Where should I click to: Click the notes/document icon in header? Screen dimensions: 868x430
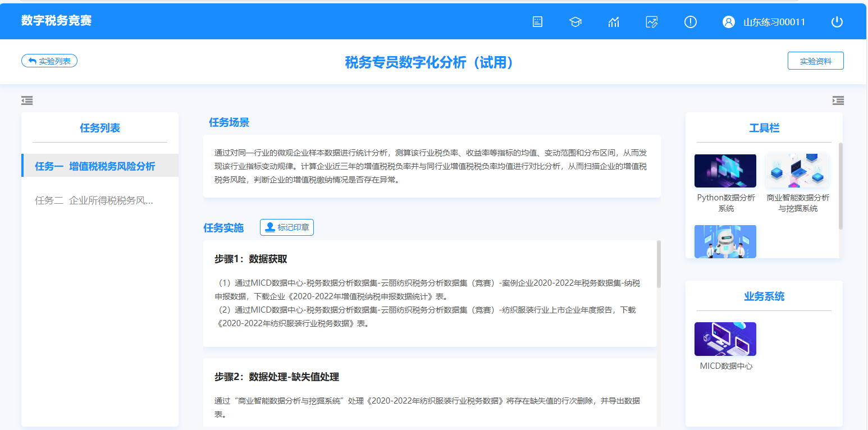coord(537,22)
